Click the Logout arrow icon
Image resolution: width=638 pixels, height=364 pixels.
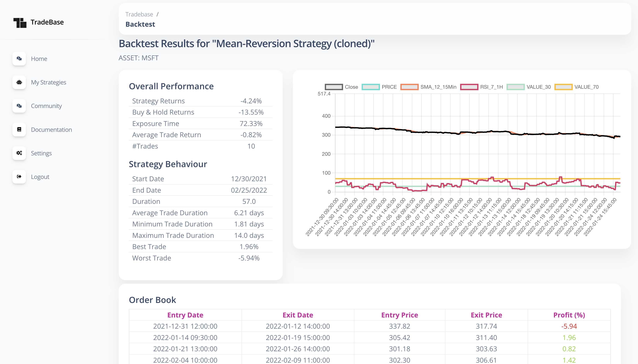pos(19,177)
